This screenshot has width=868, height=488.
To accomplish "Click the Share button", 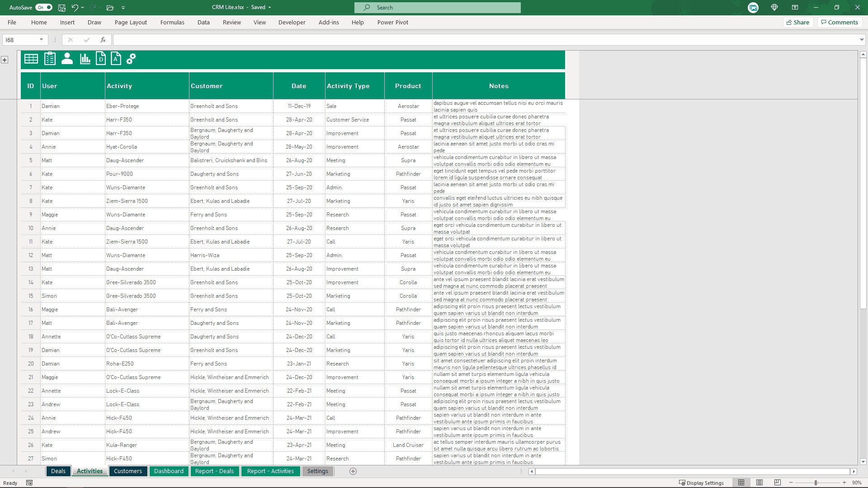I will pyautogui.click(x=798, y=22).
